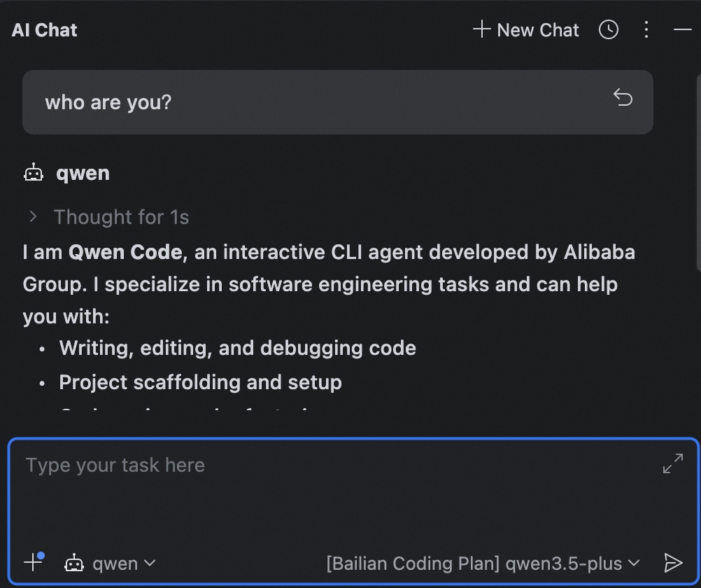Open chat history clock icon
The image size is (701, 588).
(609, 29)
